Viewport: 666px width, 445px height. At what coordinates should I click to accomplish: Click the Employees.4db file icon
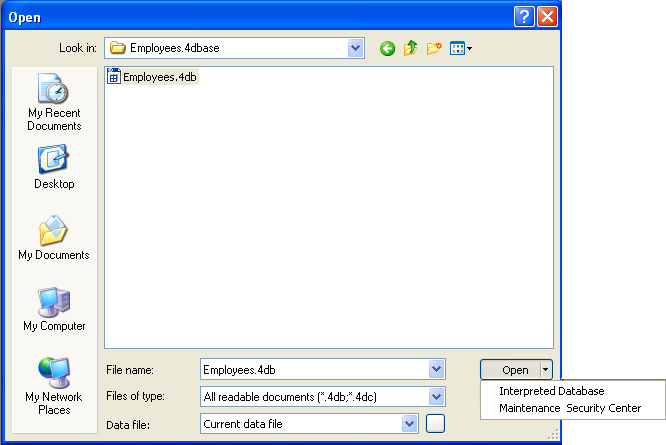click(113, 76)
